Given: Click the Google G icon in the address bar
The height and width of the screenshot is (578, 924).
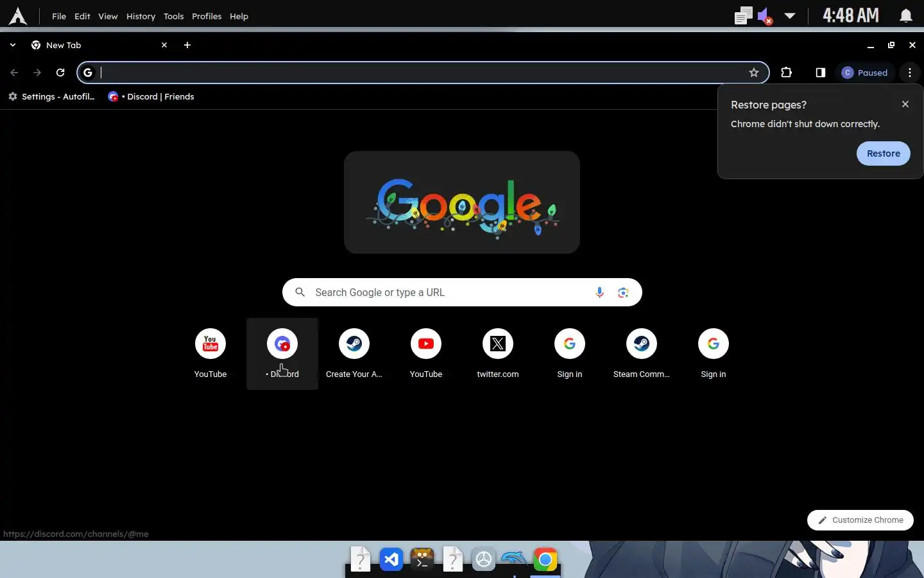Looking at the screenshot, I should tap(88, 73).
